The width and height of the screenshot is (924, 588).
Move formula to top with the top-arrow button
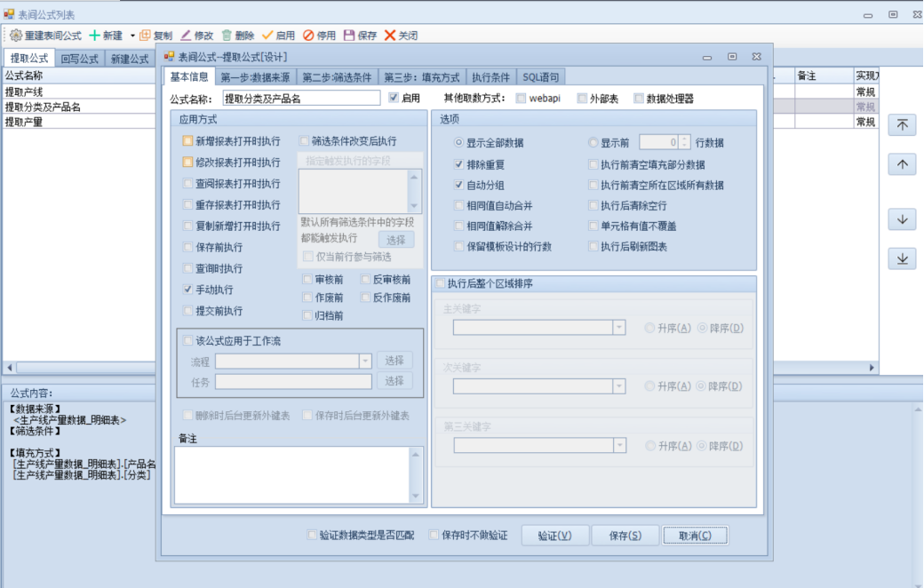(x=902, y=125)
